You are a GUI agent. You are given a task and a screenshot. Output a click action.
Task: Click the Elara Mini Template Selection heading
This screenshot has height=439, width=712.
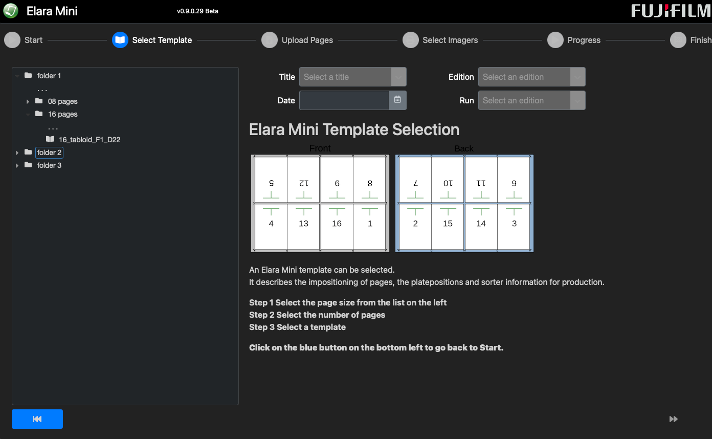pyautogui.click(x=354, y=129)
